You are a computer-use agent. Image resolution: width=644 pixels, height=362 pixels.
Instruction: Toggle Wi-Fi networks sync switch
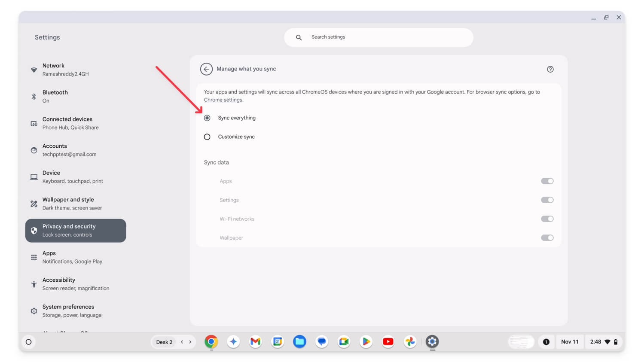[x=547, y=219]
